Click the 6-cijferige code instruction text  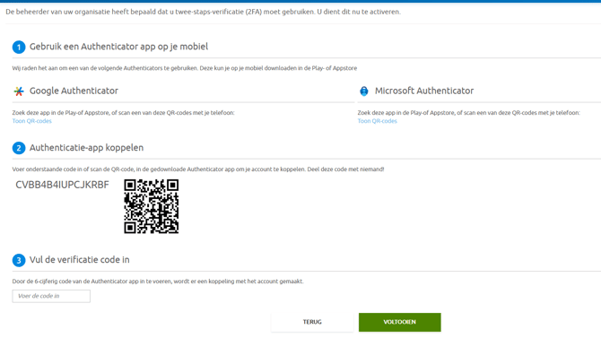(158, 282)
